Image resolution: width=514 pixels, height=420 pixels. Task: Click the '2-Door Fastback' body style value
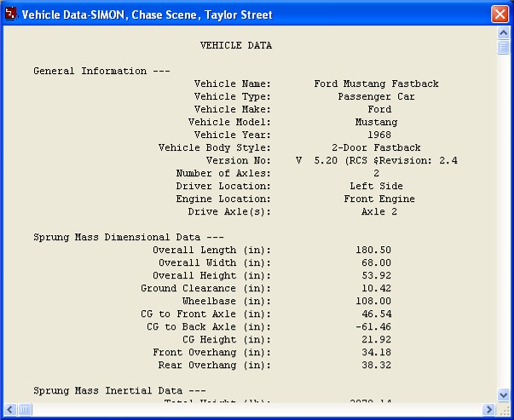[x=376, y=147]
